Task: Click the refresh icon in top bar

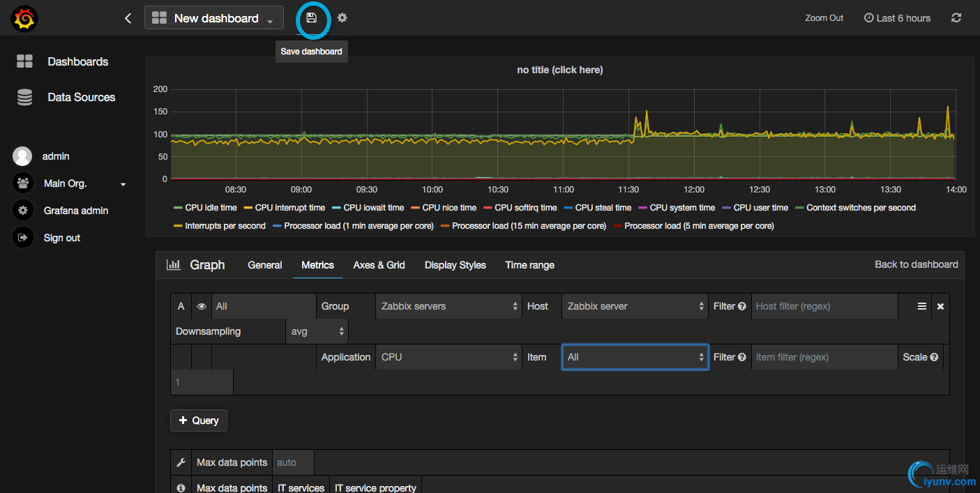Action: pyautogui.click(x=956, y=18)
